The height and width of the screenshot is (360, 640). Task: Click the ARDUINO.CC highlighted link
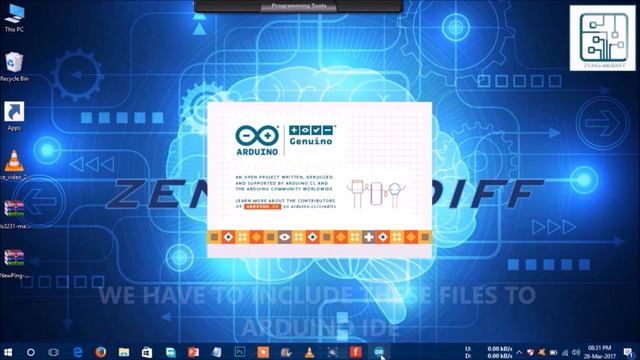(x=262, y=207)
